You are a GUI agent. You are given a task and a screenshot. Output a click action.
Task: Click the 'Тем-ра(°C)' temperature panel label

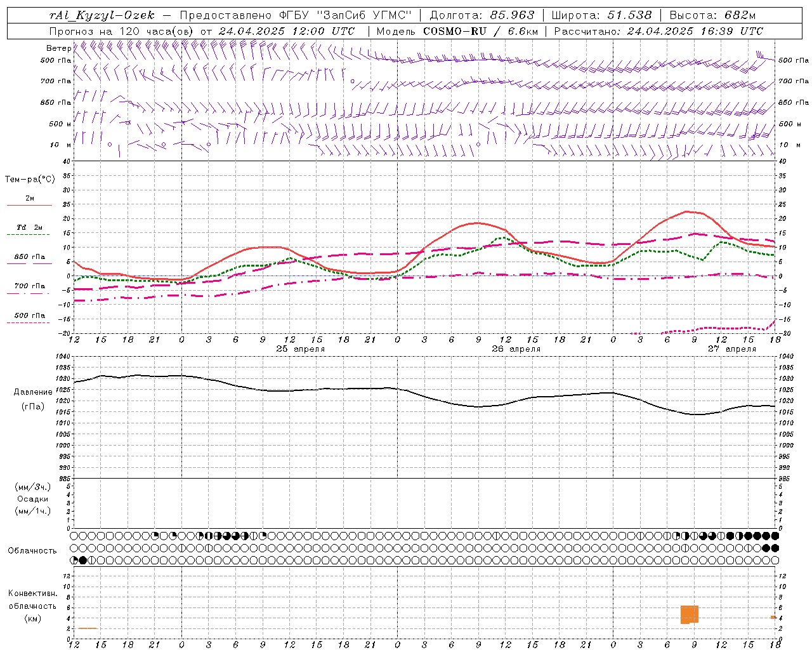(x=30, y=180)
